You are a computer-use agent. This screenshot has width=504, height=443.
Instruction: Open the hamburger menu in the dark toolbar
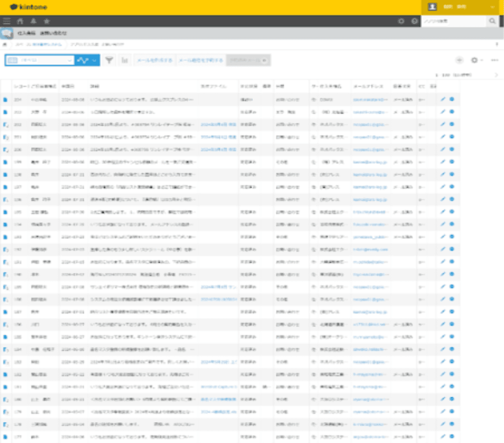click(x=6, y=21)
